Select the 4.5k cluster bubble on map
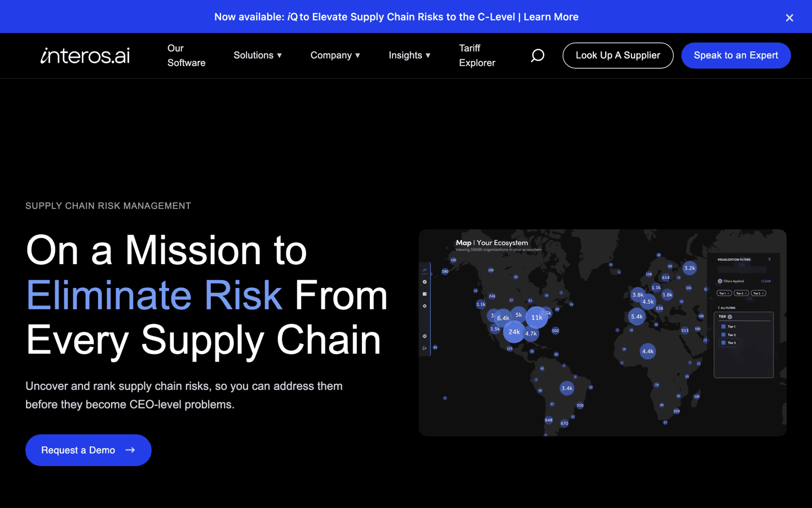The width and height of the screenshot is (812, 508). click(648, 301)
